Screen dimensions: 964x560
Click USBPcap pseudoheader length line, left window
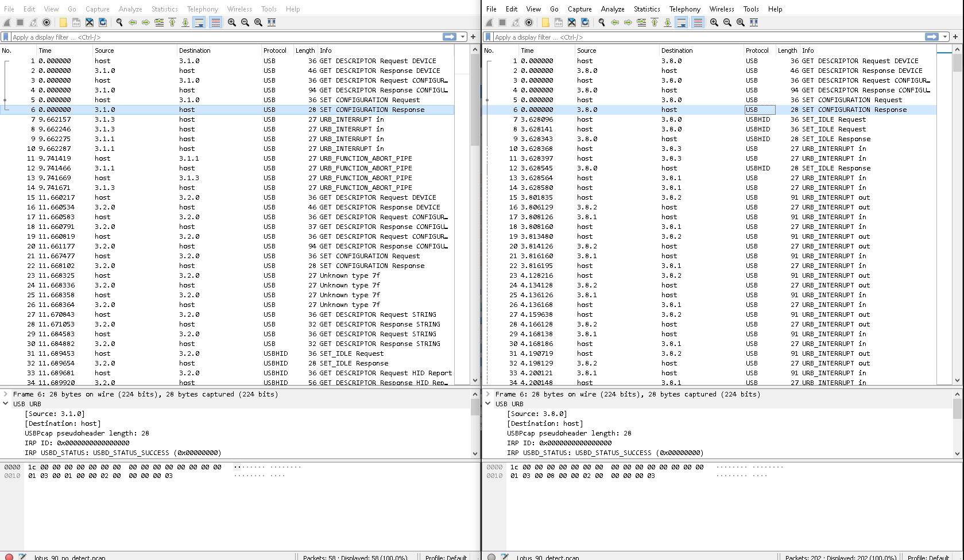click(87, 433)
